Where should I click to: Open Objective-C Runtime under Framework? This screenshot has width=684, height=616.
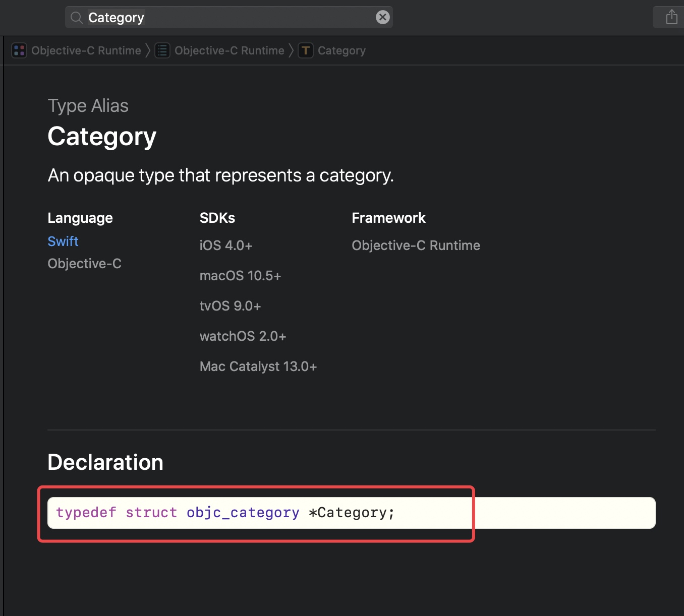[x=416, y=245]
